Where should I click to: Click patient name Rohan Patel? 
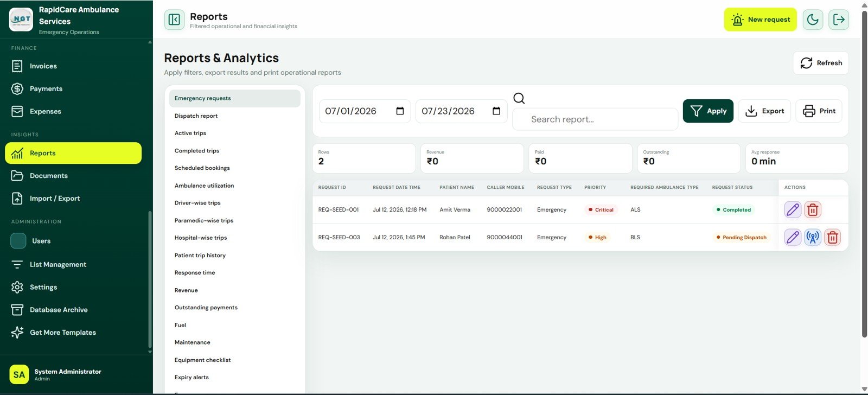click(455, 237)
